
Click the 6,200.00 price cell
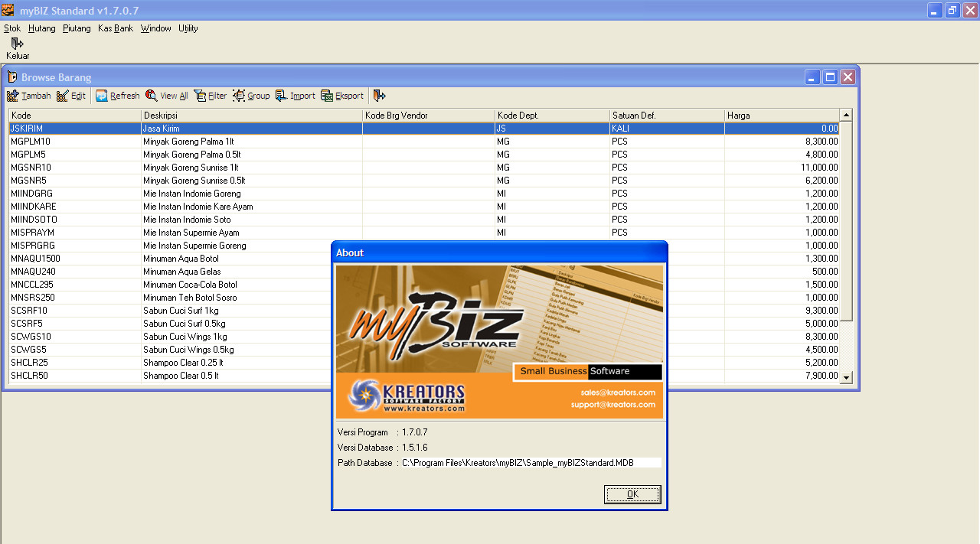click(x=782, y=181)
